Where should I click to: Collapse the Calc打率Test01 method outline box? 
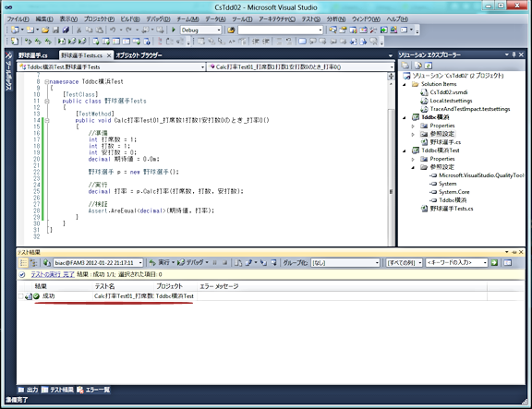(x=47, y=120)
